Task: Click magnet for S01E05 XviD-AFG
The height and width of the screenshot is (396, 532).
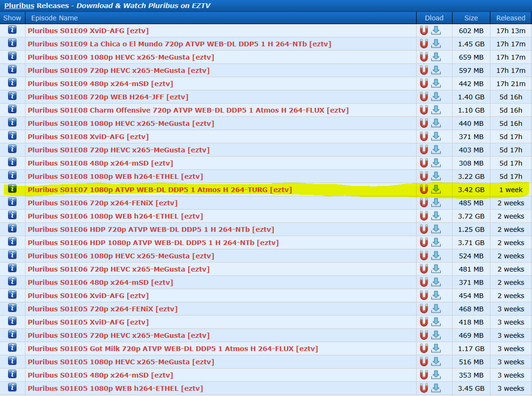Action: point(424,322)
